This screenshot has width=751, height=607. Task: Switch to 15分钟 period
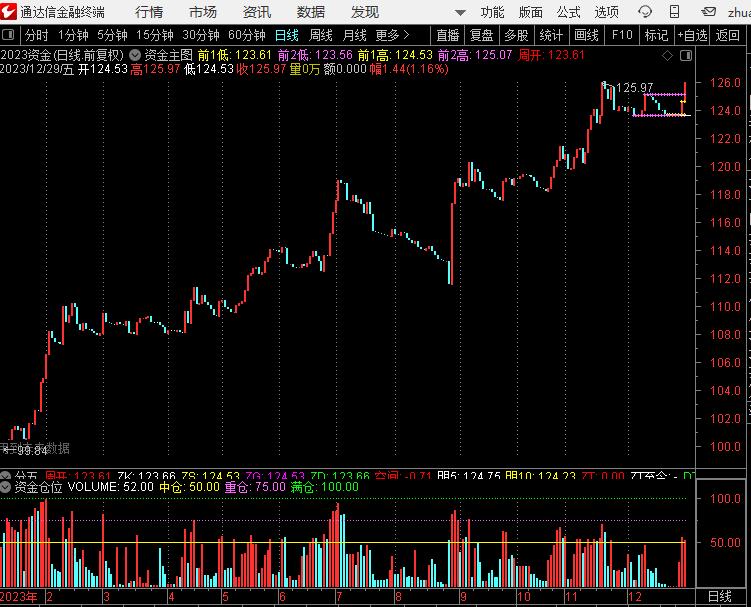155,35
